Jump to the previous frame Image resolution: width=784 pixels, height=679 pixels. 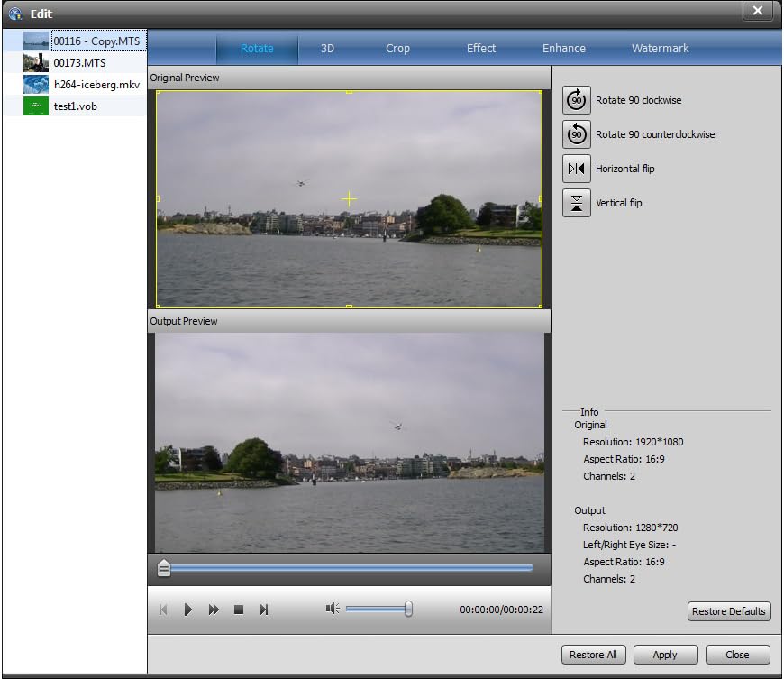[163, 610]
